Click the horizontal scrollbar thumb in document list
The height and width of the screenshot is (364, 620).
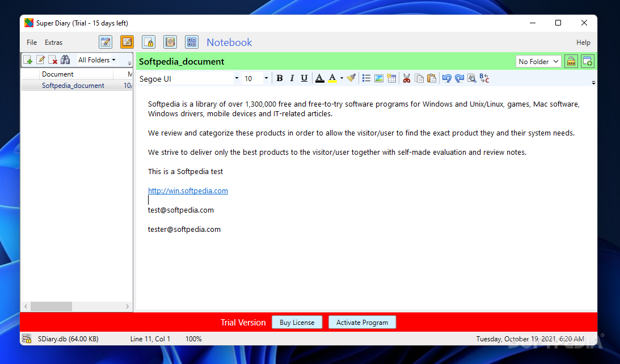coord(52,306)
